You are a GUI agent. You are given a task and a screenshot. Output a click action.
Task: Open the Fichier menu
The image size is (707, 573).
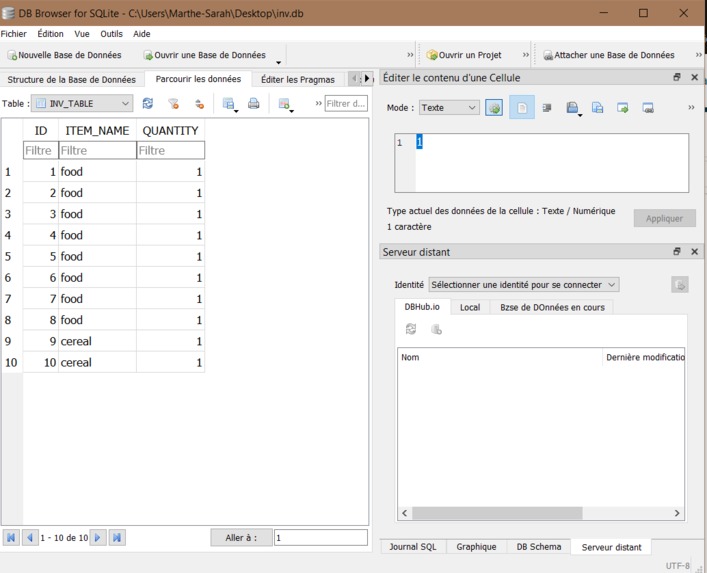pyautogui.click(x=14, y=34)
